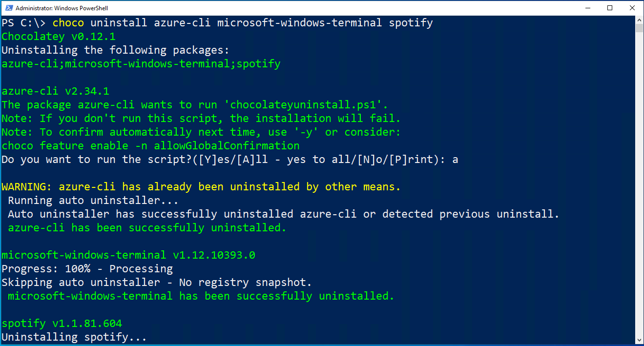
Task: Select the allowGlobalConfirmation feature command
Action: 150,145
